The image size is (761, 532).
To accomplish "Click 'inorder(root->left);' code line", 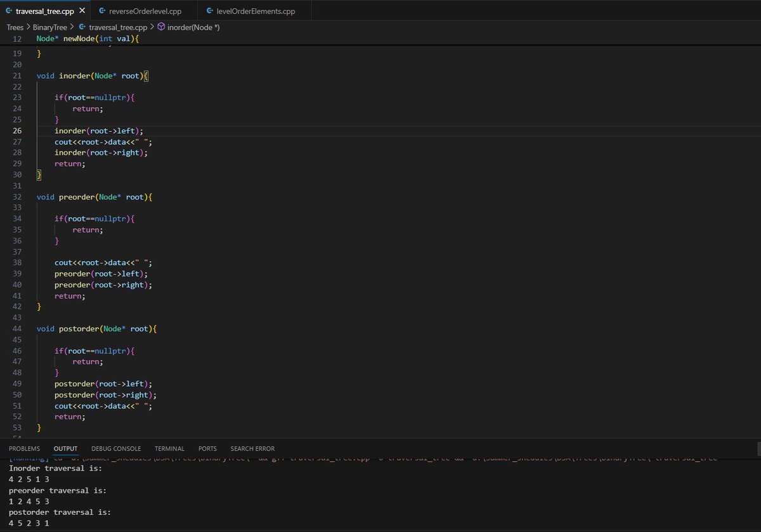I will [99, 131].
